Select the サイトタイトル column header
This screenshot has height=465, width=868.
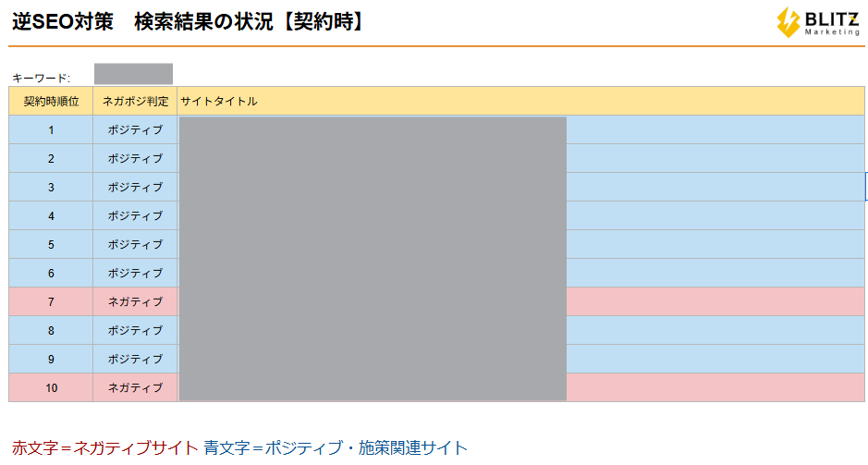(219, 101)
